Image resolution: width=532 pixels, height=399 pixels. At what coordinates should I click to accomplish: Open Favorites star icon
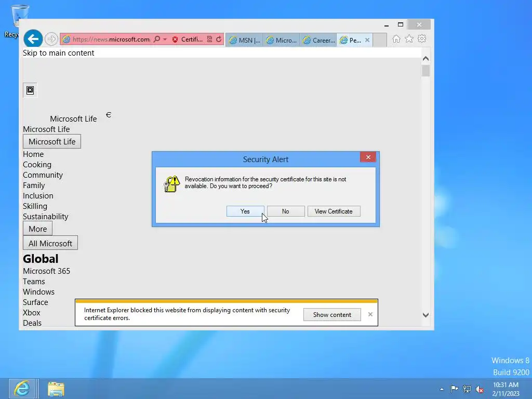coord(409,38)
